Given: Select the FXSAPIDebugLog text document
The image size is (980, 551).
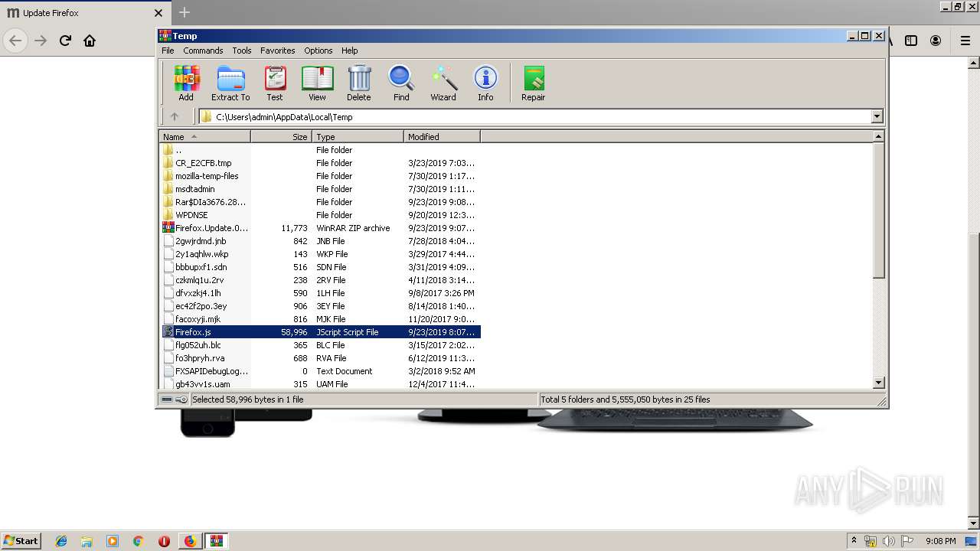Looking at the screenshot, I should [x=320, y=371].
